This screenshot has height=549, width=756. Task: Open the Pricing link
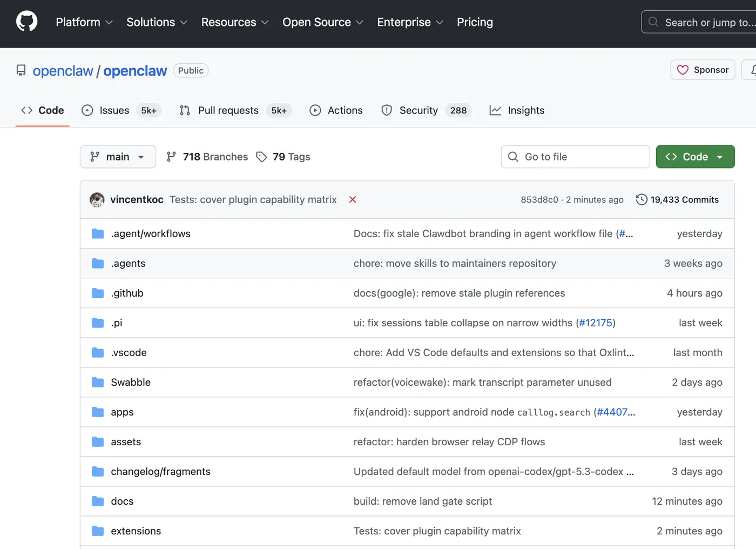pyautogui.click(x=475, y=22)
